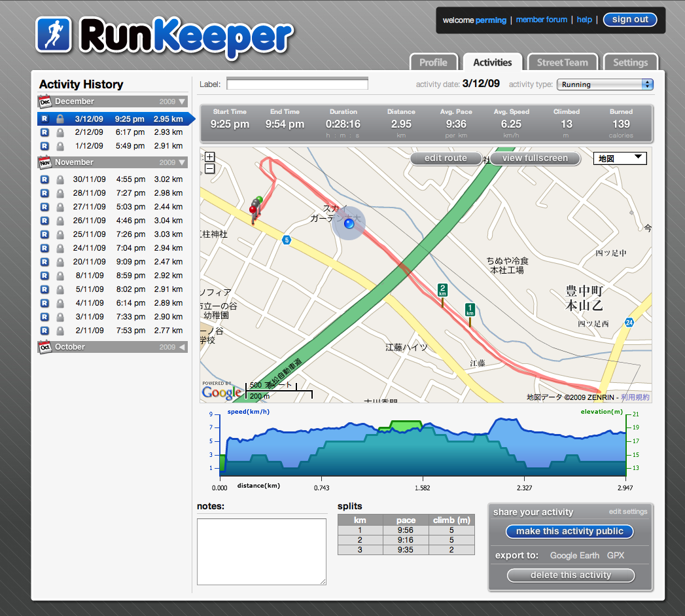Viewport: 685px width, 616px height.
Task: Click the 0:28:16 duration value
Action: click(343, 124)
